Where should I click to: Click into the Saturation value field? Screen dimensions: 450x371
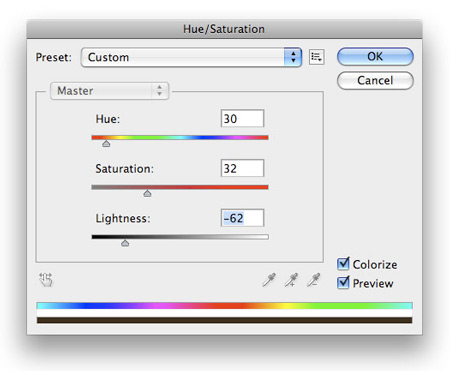[242, 168]
